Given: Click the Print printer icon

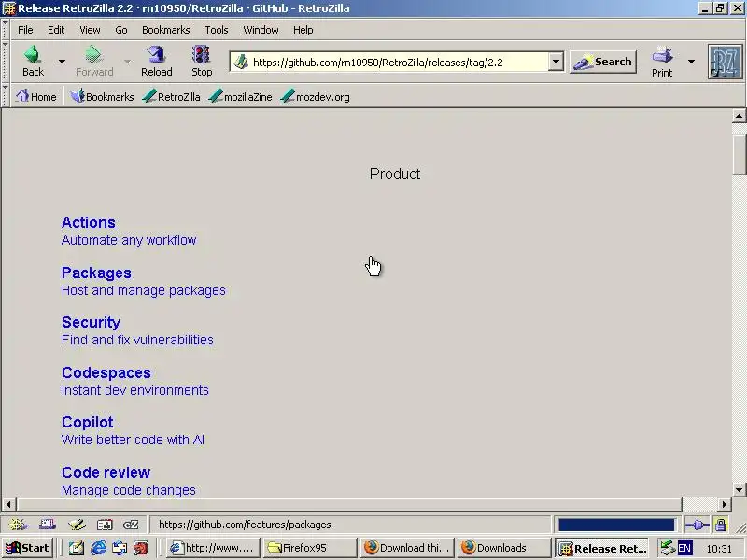Looking at the screenshot, I should pyautogui.click(x=662, y=55).
